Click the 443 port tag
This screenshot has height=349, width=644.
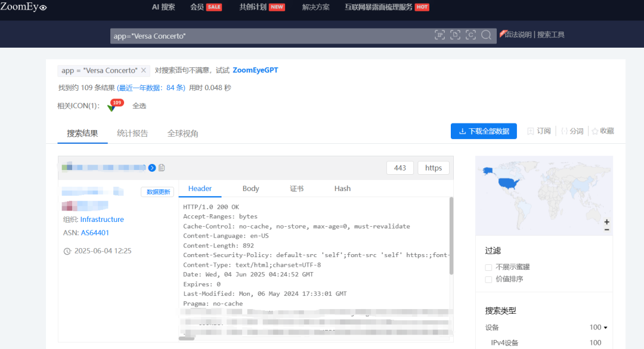tap(400, 168)
